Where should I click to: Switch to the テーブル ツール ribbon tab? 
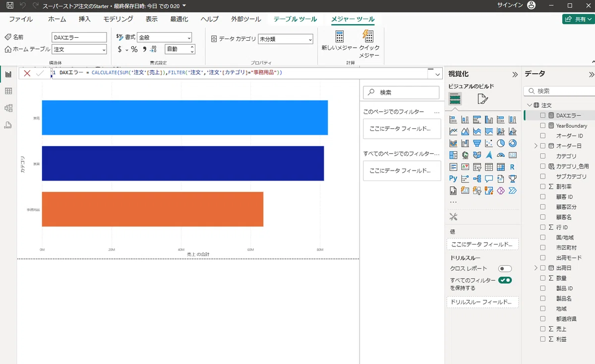(295, 19)
